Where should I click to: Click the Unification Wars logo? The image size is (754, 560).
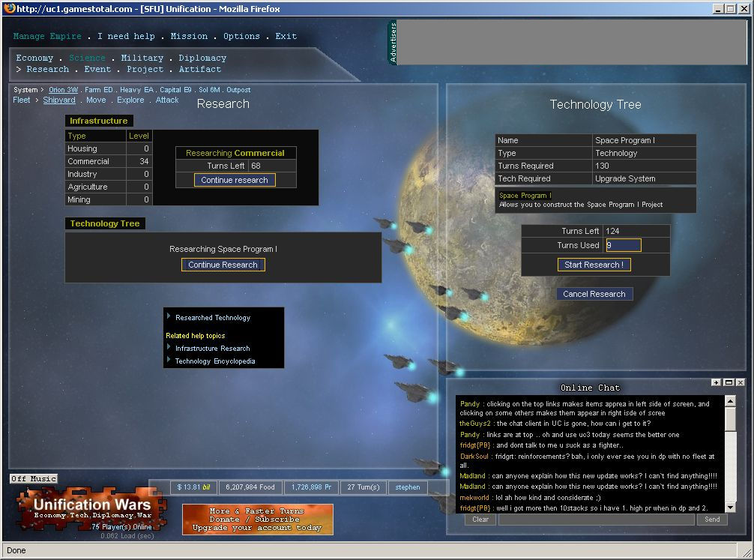91,511
